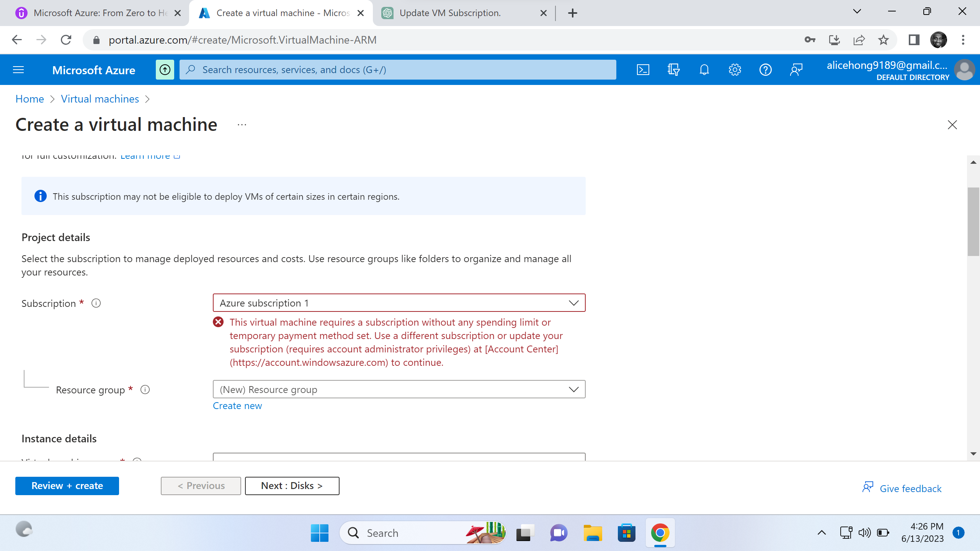Click the browser address bar URL

pyautogui.click(x=242, y=40)
